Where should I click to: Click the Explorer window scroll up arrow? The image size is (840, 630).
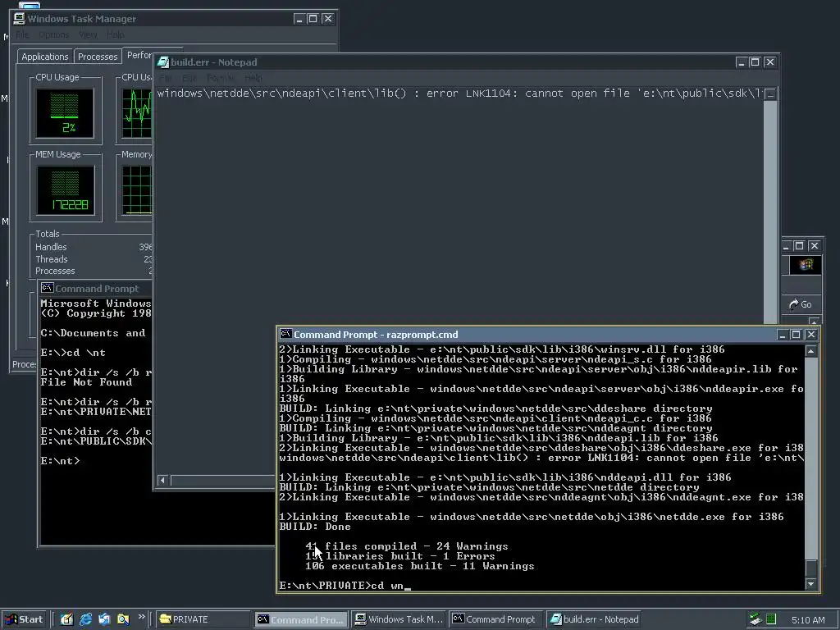point(815,322)
